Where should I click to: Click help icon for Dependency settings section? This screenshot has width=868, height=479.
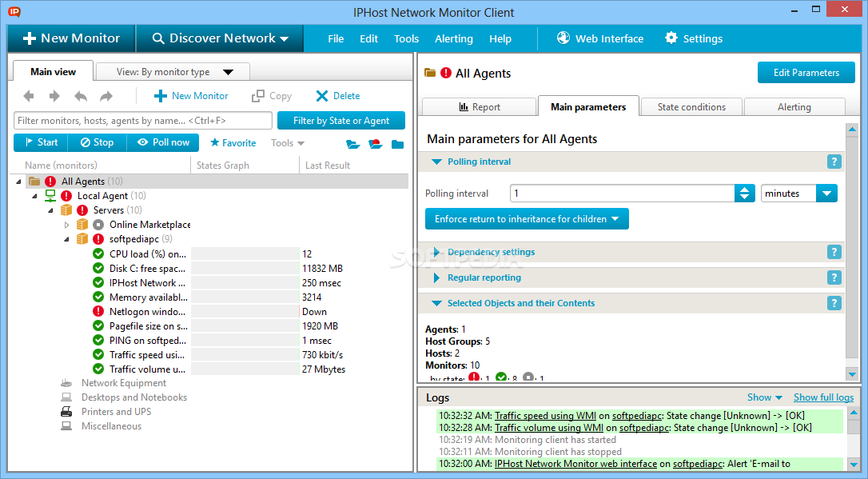pyautogui.click(x=834, y=252)
